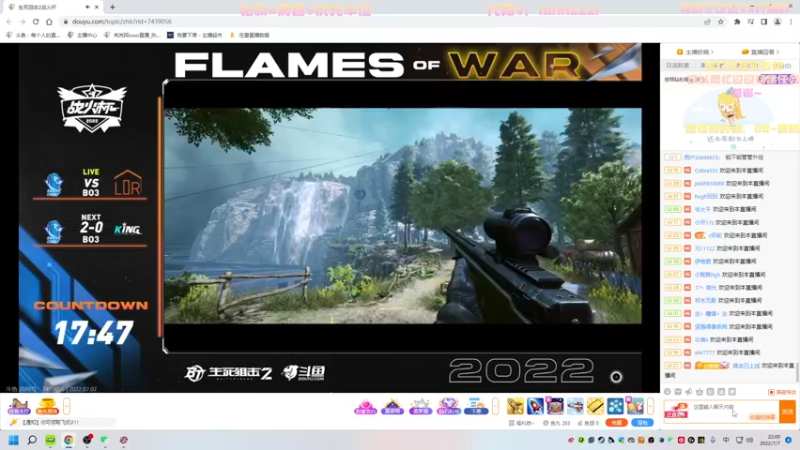800x450 pixels.
Task: Expand the left activity list arrow
Action: point(66,406)
